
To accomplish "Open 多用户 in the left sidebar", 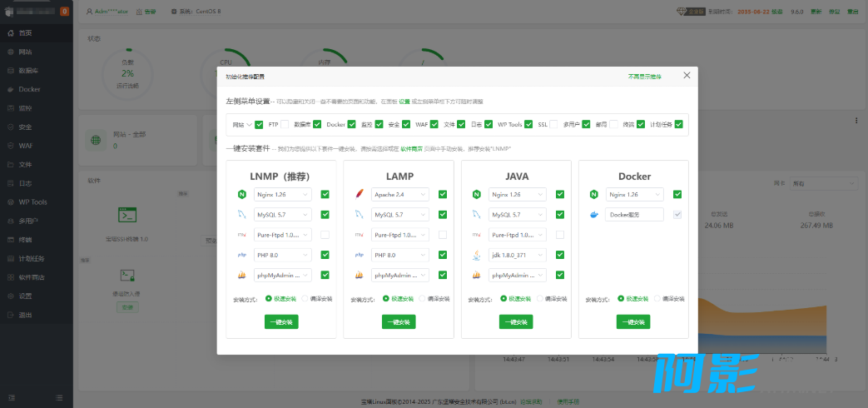I will point(29,221).
